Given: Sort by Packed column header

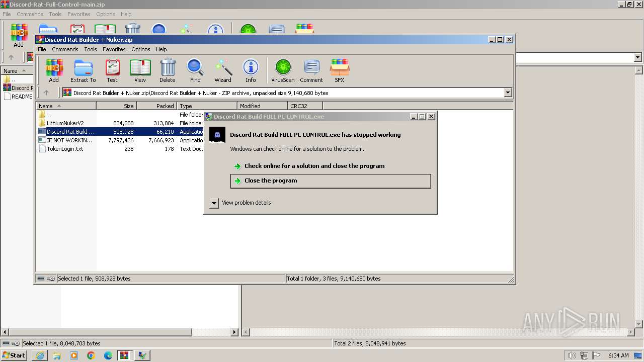Looking at the screenshot, I should 157,106.
